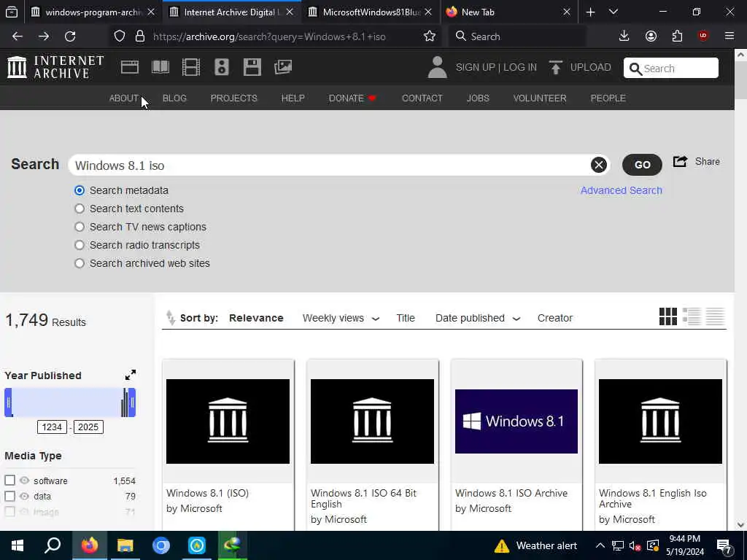Click the SIGN UP link

475,67
